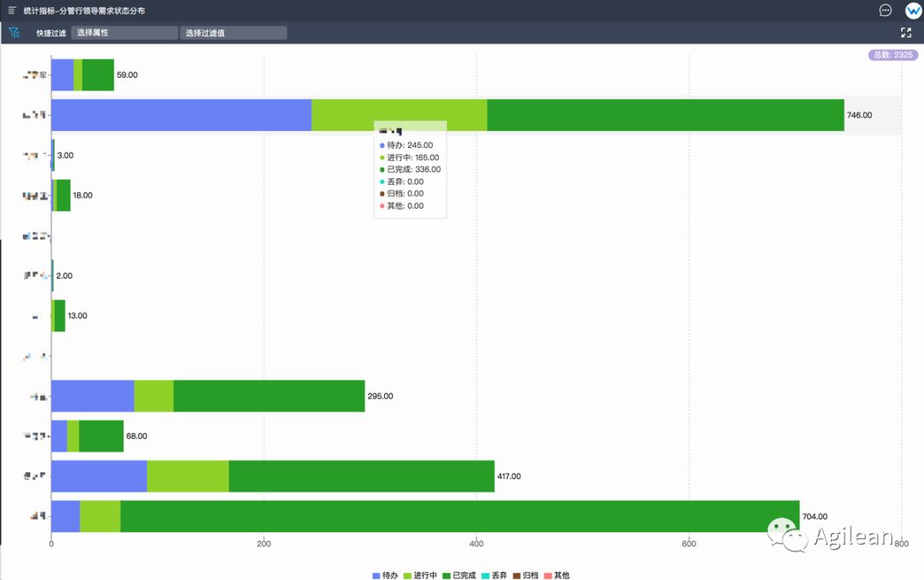Toggle 其他 legend entry
This screenshot has height=580, width=924.
pyautogui.click(x=557, y=575)
